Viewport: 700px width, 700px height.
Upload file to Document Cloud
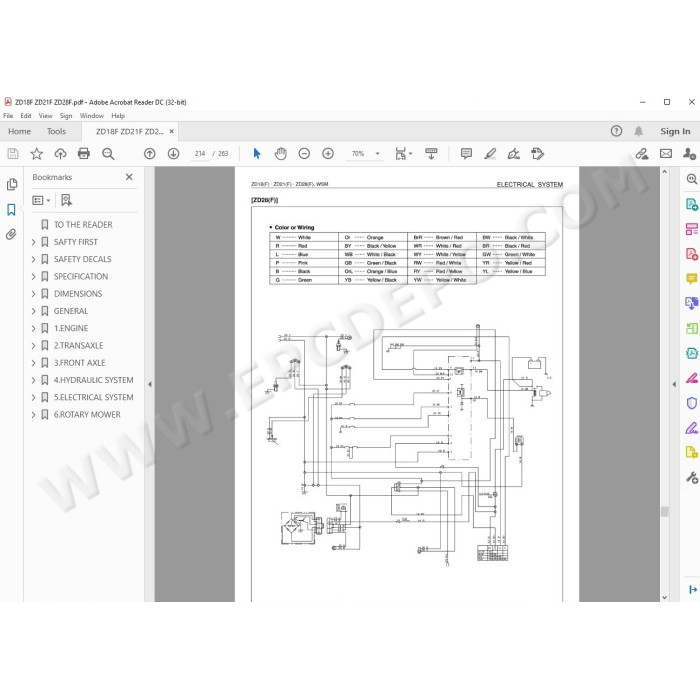60,154
